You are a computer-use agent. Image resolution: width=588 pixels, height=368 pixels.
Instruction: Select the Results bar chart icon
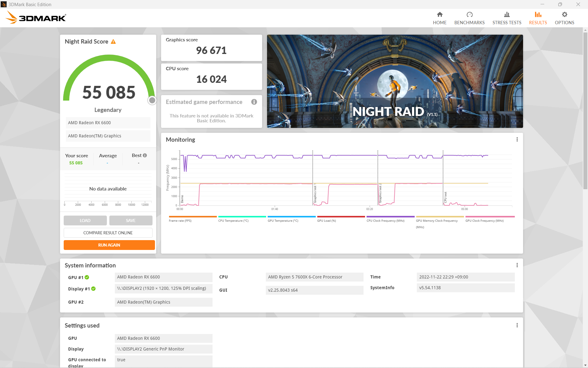coord(538,14)
